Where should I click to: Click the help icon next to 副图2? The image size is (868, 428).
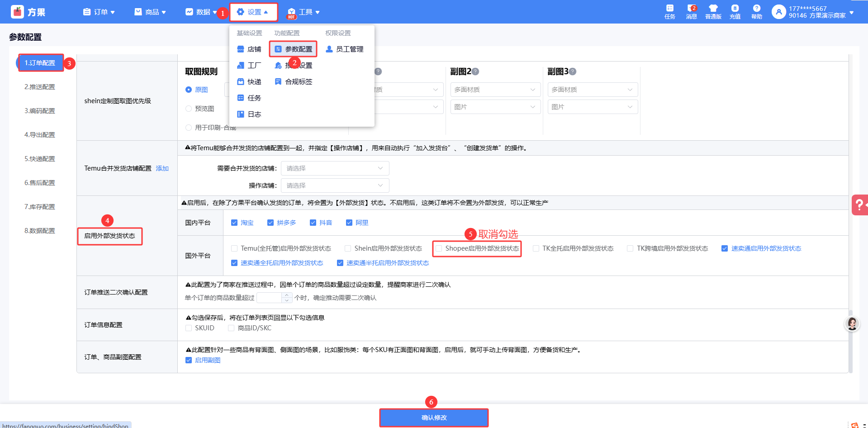475,71
